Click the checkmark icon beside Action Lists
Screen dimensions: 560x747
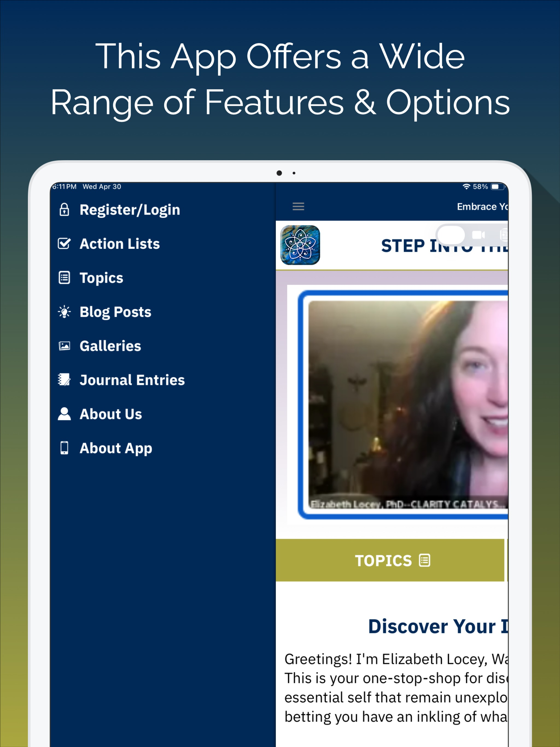(64, 243)
